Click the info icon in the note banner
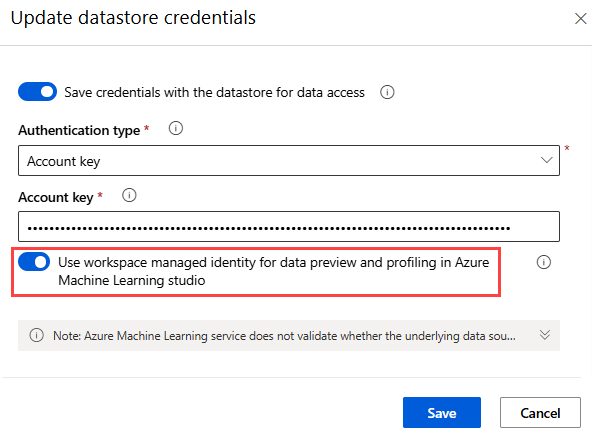Screen dimensions: 592x437 pyautogui.click(x=37, y=335)
